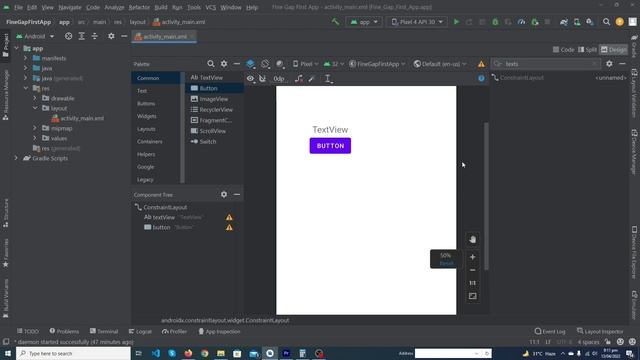Open Event Log tool window
The height and width of the screenshot is (360, 640).
[x=550, y=331]
